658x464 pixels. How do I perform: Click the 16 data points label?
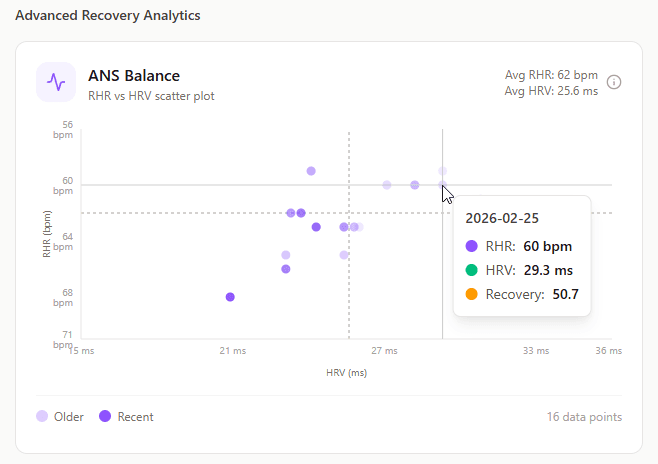tap(584, 417)
